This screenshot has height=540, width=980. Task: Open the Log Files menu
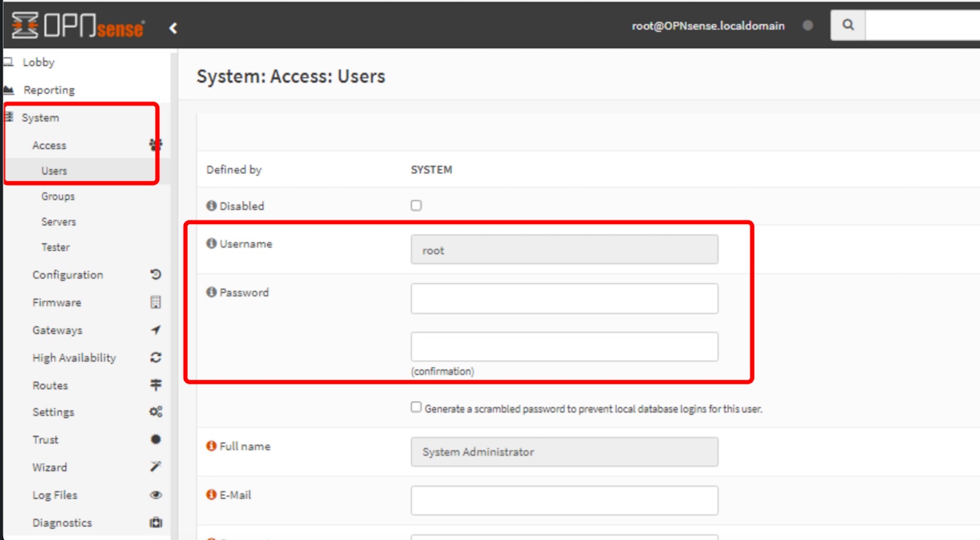pos(55,495)
